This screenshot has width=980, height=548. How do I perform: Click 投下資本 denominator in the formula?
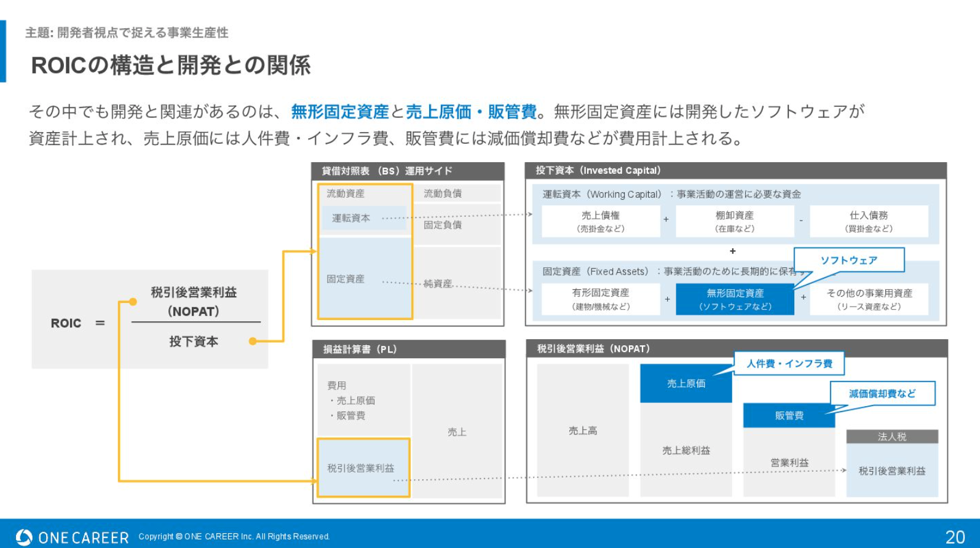(194, 342)
